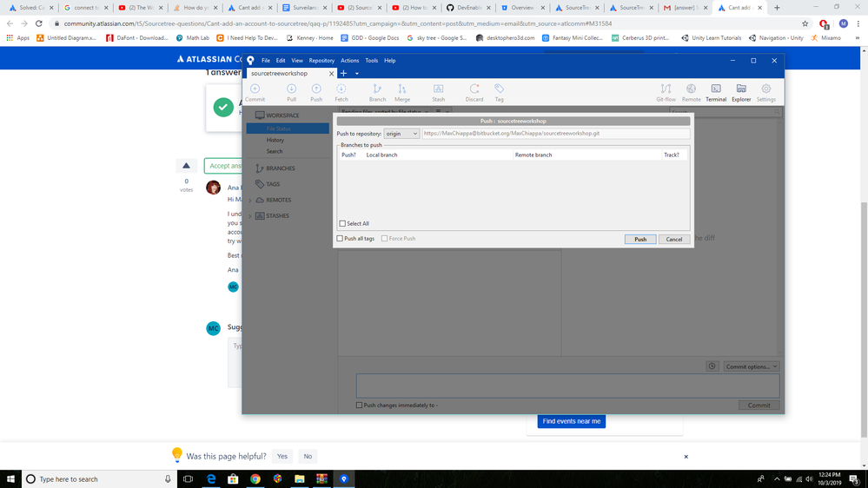
Task: Open Git-flow from the toolbar
Action: click(666, 92)
